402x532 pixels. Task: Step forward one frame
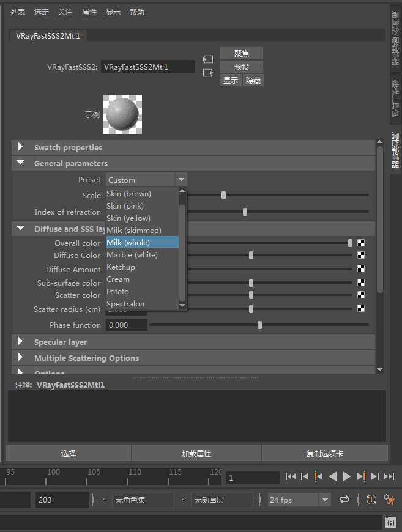pyautogui.click(x=375, y=476)
